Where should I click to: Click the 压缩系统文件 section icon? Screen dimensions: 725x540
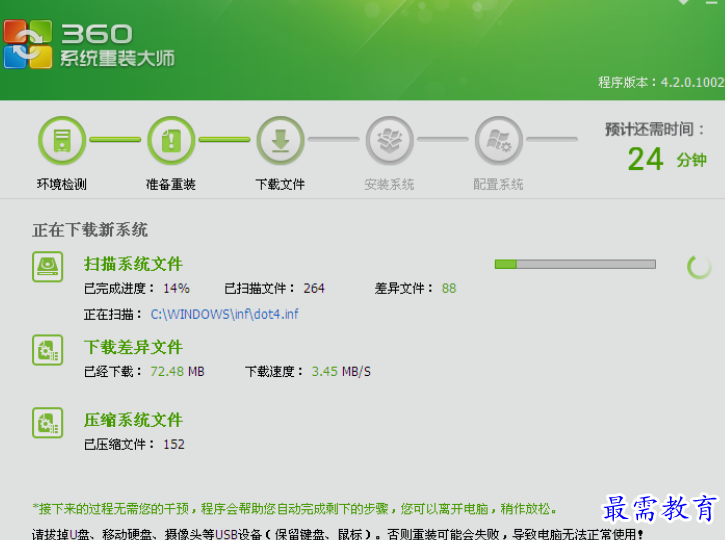(48, 423)
